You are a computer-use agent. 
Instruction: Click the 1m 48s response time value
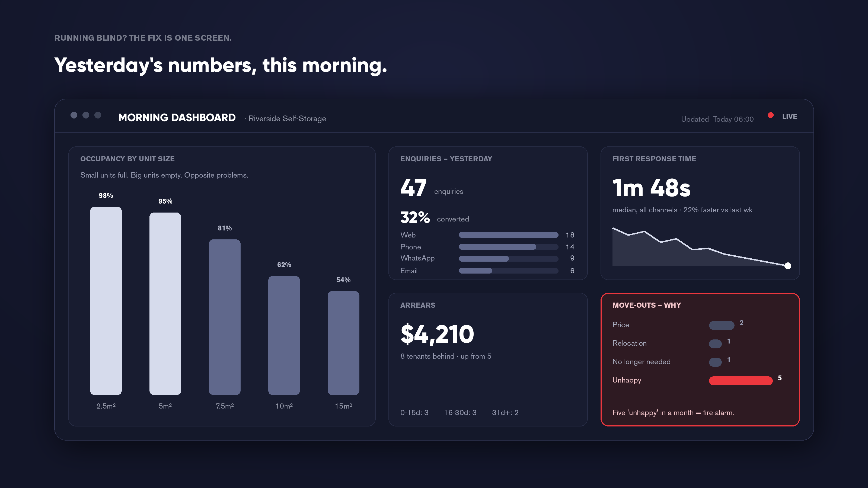(x=651, y=188)
